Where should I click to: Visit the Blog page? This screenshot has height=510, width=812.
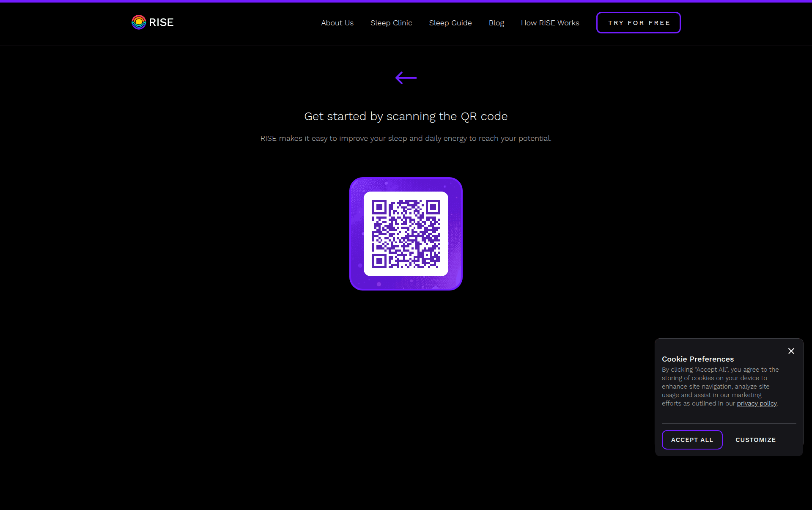pyautogui.click(x=497, y=23)
